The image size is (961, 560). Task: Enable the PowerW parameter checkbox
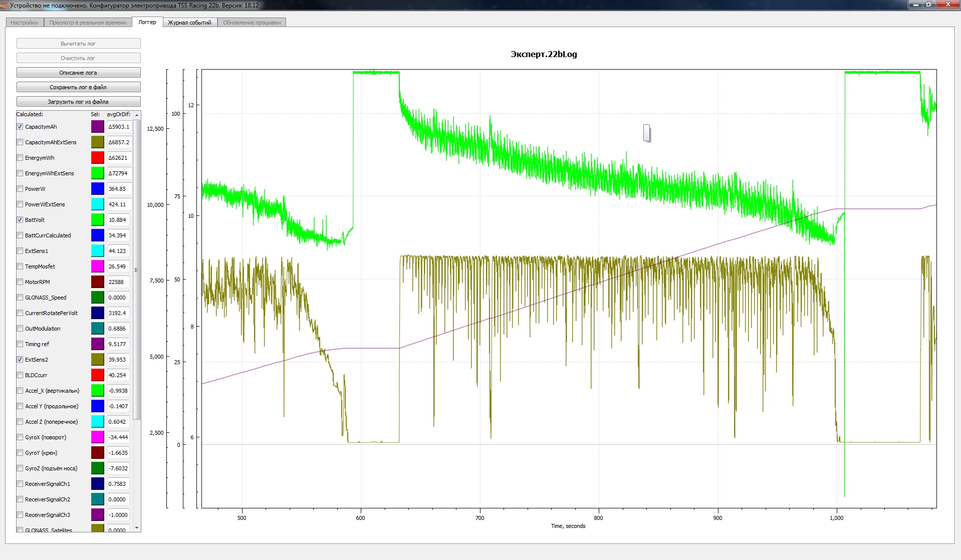(20, 189)
